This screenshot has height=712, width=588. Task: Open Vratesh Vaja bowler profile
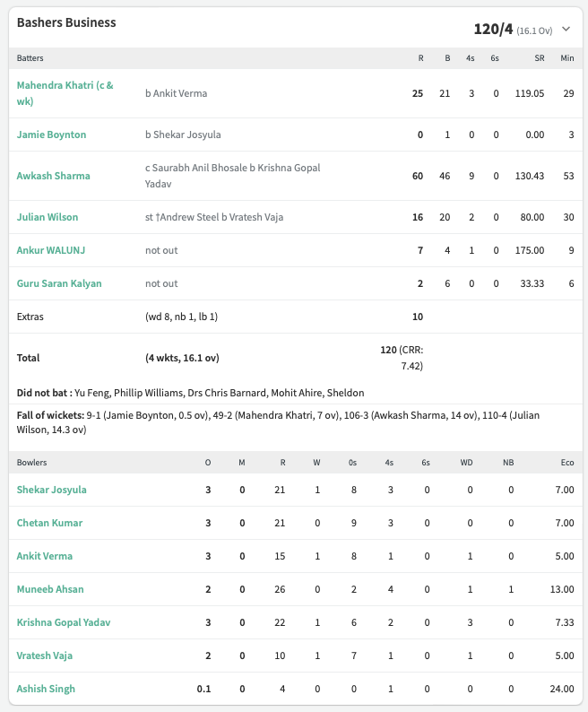[x=45, y=656]
